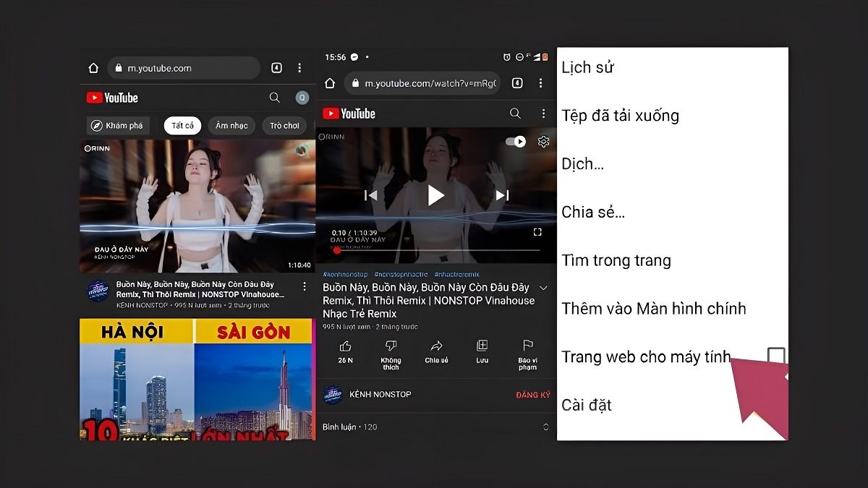868x488 pixels.
Task: Open Chrome three-dot menu in left browser
Action: (299, 68)
